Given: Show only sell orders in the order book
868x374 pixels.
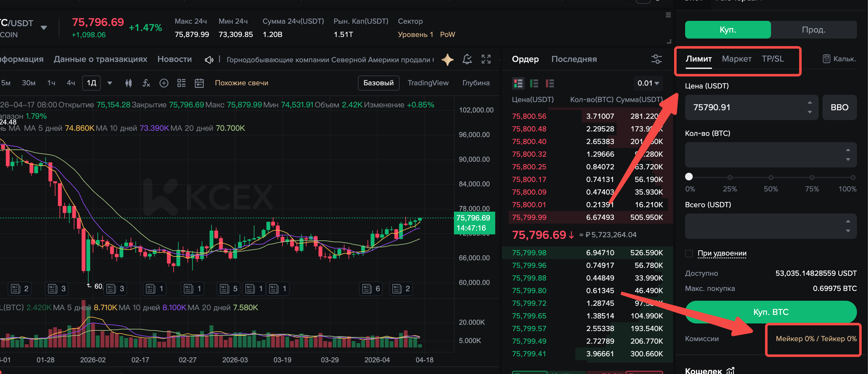Looking at the screenshot, I should click(550, 83).
